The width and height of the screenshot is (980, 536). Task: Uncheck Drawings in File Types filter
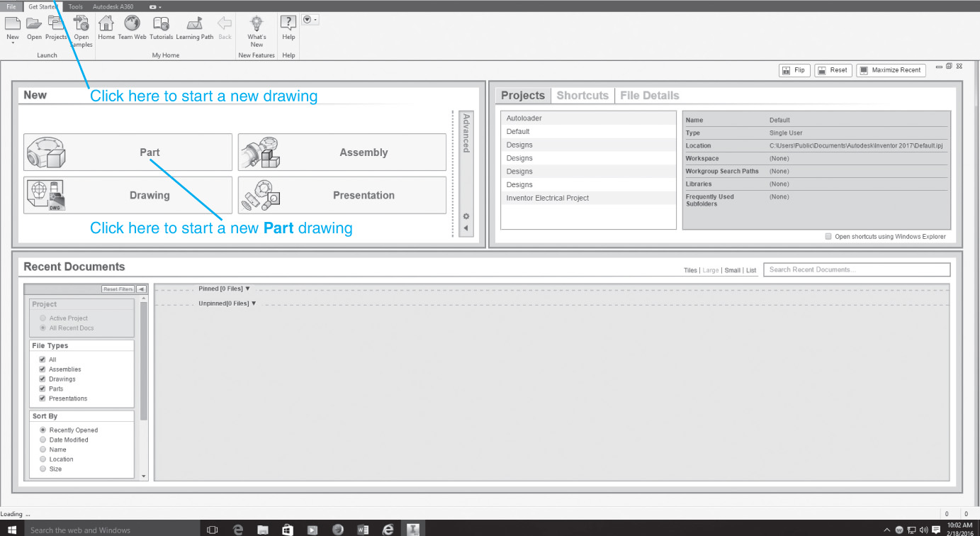click(x=42, y=379)
